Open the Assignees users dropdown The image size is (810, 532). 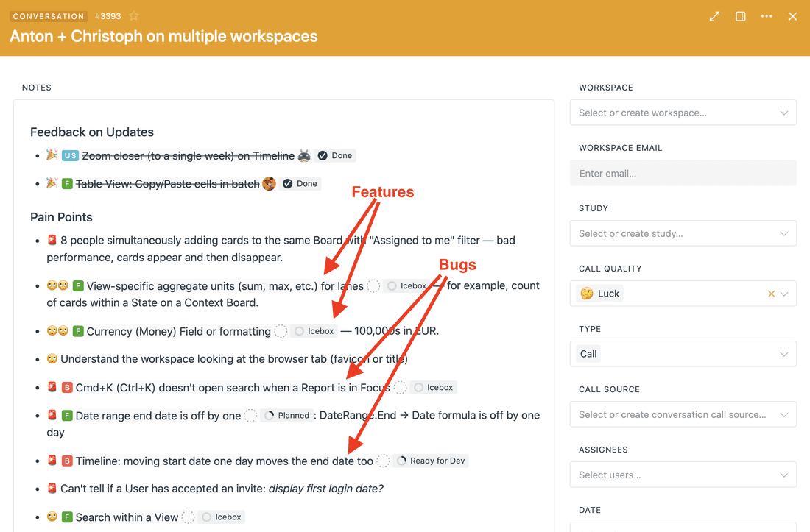pyautogui.click(x=683, y=475)
